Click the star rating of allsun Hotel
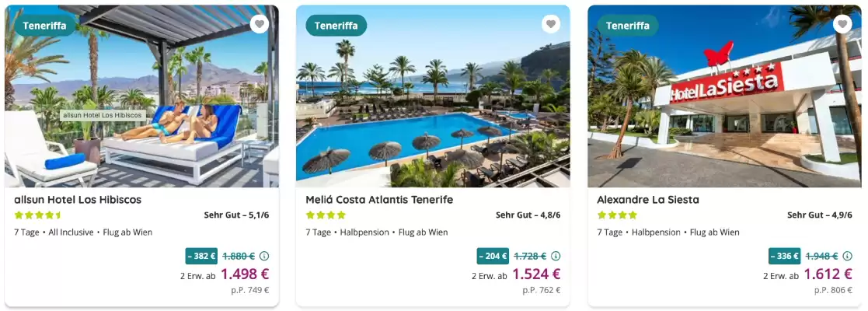This screenshot has width=868, height=311. click(37, 215)
